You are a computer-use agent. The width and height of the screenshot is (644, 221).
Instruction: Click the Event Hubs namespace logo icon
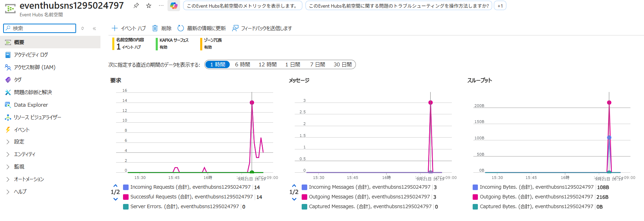pyautogui.click(x=10, y=9)
